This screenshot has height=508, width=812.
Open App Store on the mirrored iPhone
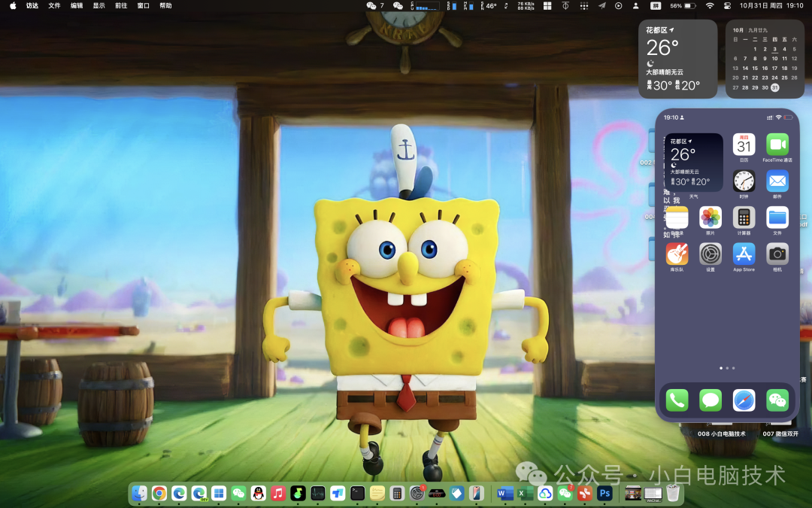(744, 254)
